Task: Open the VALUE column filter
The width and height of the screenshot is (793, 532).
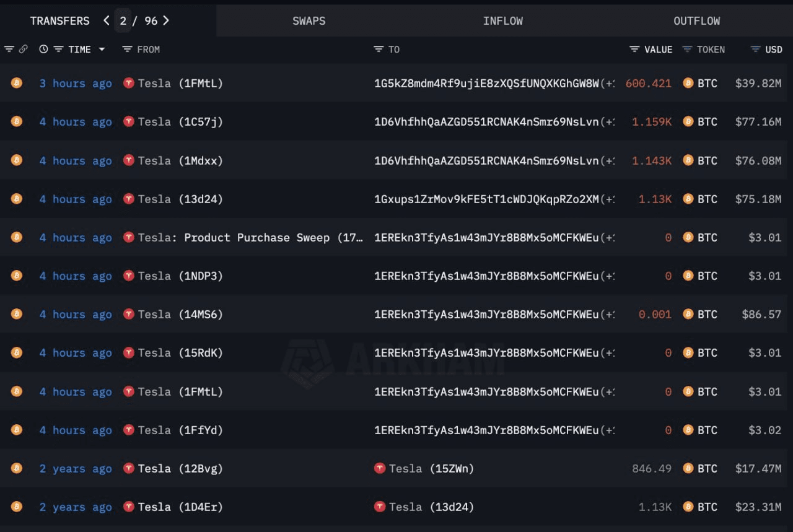Action: [634, 49]
